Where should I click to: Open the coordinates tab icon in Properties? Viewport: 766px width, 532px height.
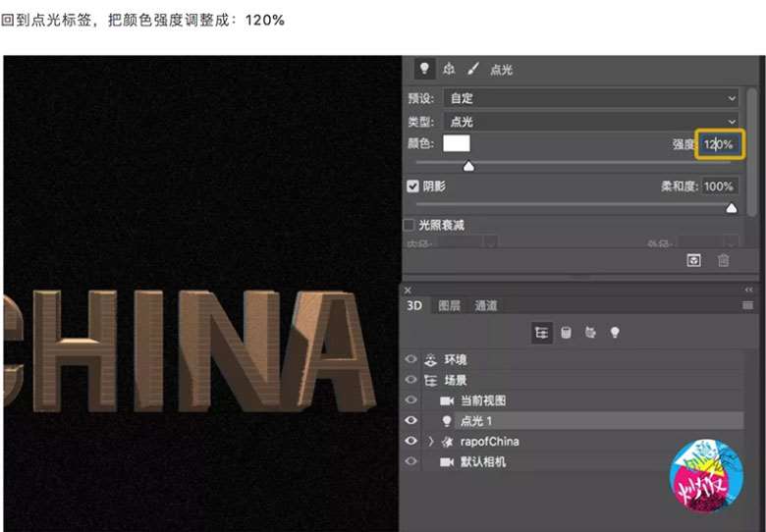449,70
